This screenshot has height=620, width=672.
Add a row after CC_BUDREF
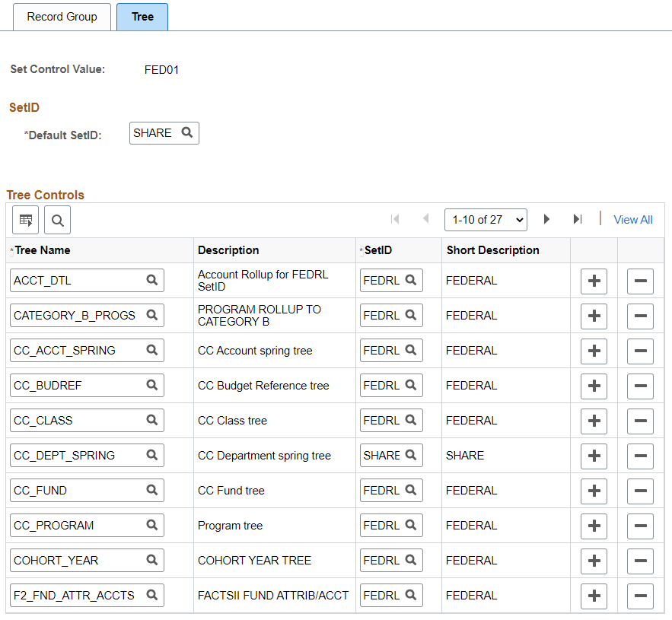594,386
